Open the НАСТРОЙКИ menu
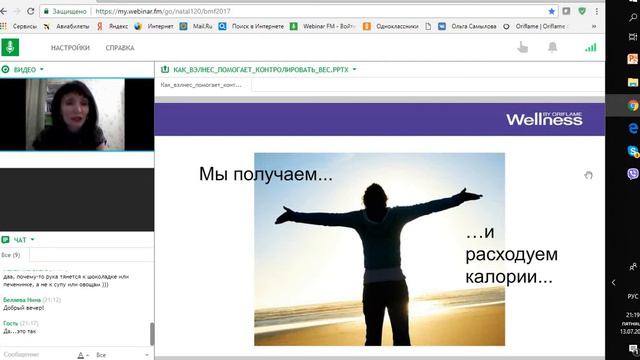This screenshot has width=640, height=360. pyautogui.click(x=70, y=48)
